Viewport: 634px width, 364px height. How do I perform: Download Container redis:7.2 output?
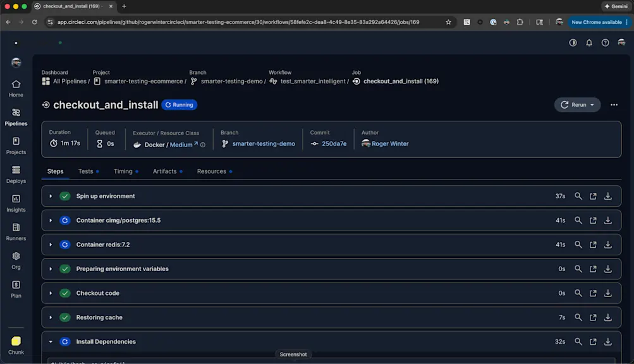click(607, 245)
